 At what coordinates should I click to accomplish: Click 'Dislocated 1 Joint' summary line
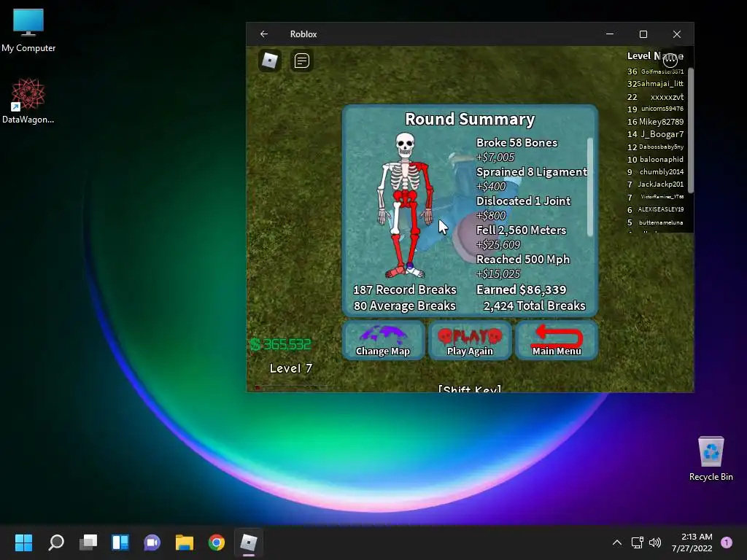pos(523,201)
